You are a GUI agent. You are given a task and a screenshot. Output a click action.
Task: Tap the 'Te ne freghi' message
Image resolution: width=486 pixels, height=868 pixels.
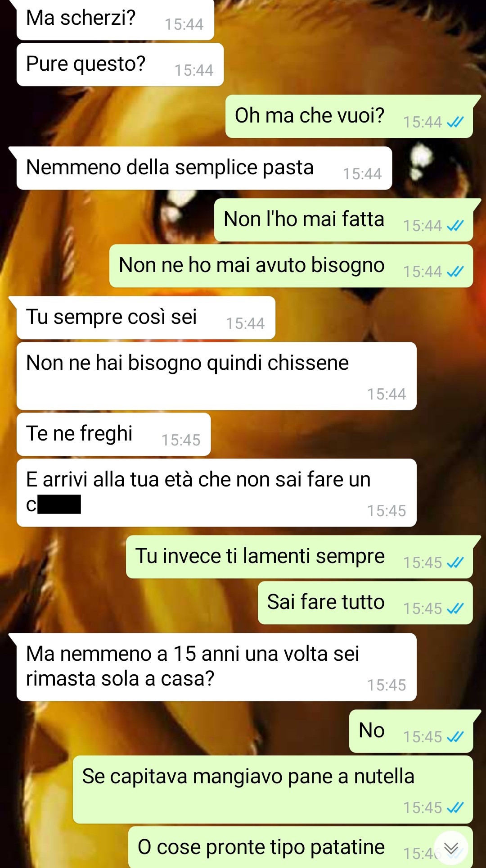(x=113, y=434)
